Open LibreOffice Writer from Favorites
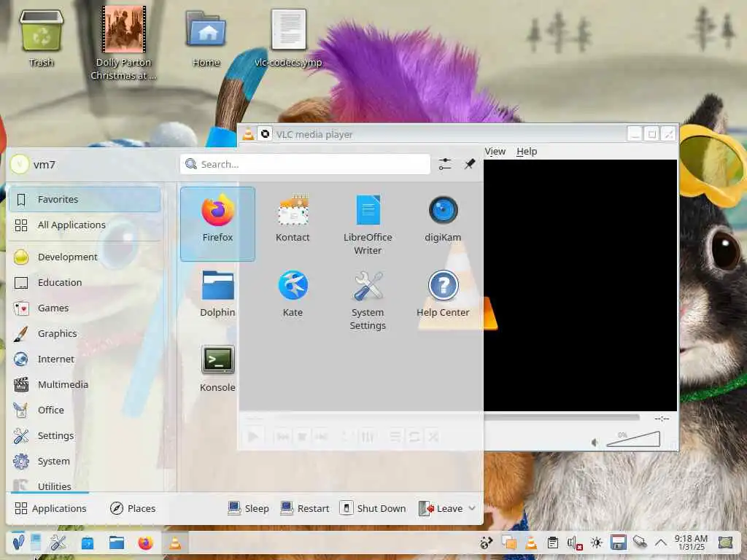Screen dimensions: 747x560 [x=368, y=225]
